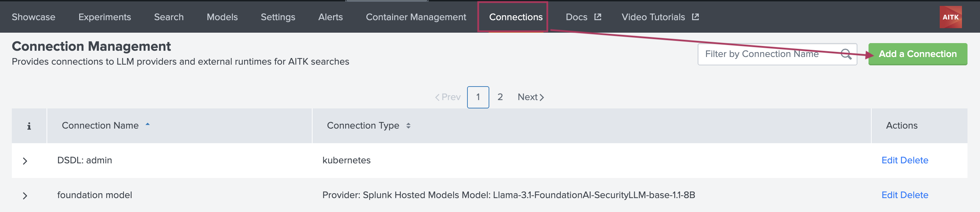Click the search magnifier icon
Viewport: 980px width, 212px height.
pos(846,54)
